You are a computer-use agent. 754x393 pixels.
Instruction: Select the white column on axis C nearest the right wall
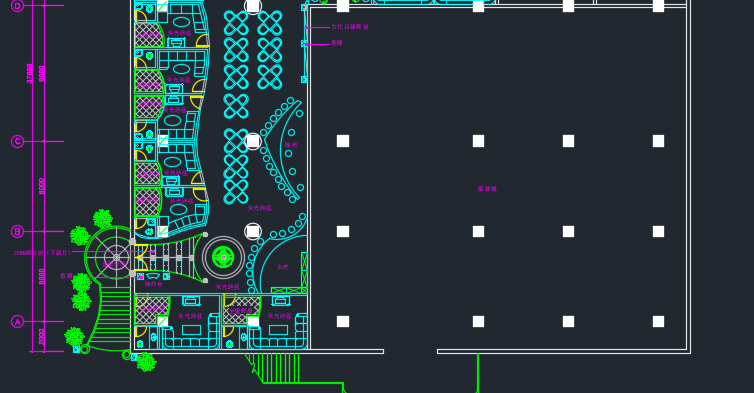coord(658,141)
